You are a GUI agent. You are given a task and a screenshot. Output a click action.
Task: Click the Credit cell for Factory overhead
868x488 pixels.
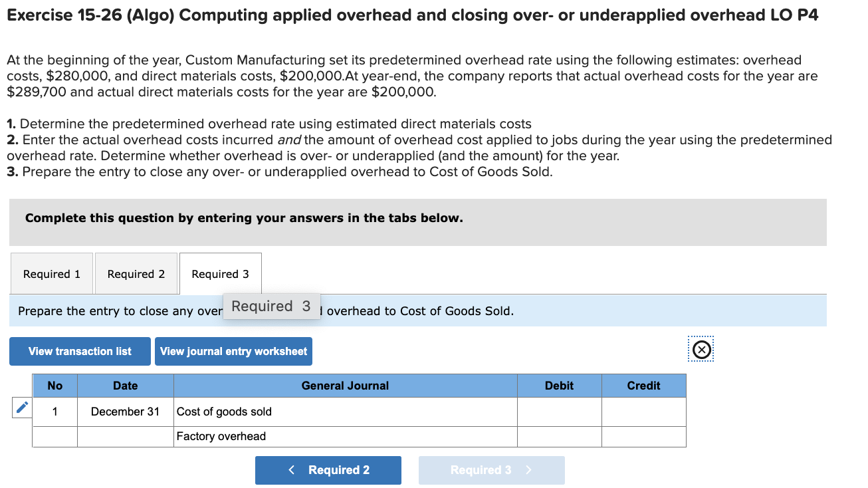pyautogui.click(x=643, y=436)
